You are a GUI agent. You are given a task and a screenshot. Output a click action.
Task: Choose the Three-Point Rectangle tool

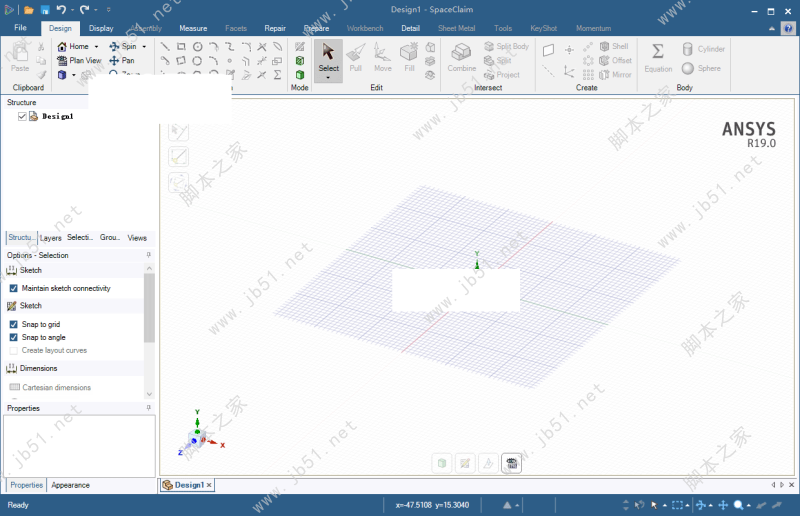point(181,61)
